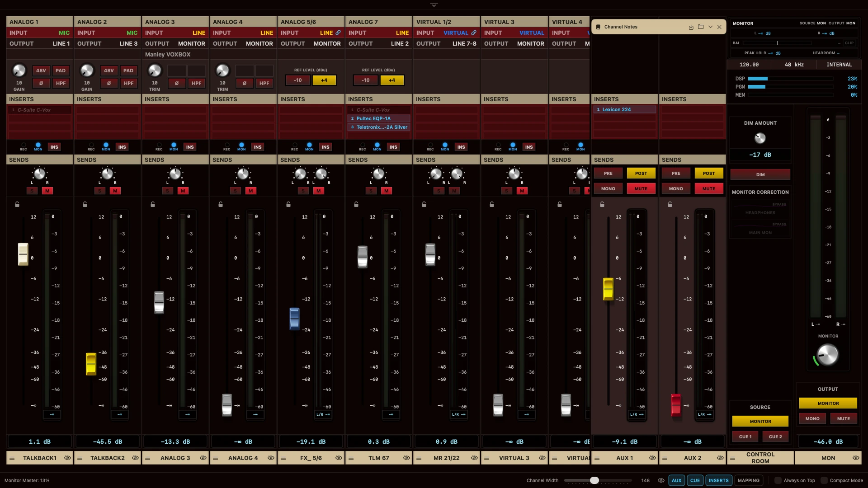Open the ANALOG 2 output LINE 3 selector
Viewport: 868px width, 488px height.
pos(128,43)
